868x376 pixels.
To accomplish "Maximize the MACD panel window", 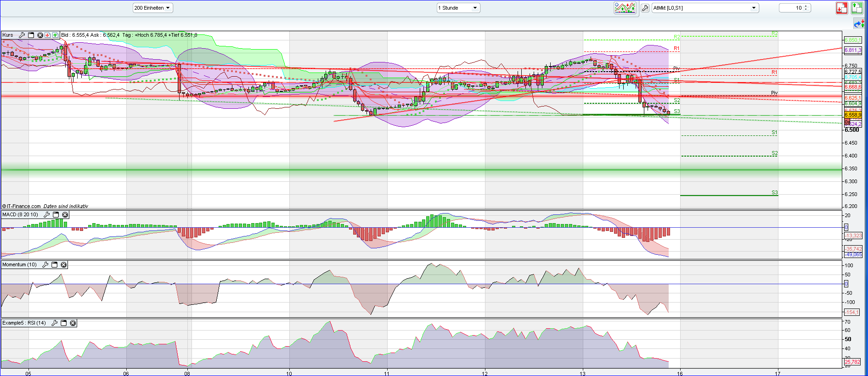I will pos(56,214).
